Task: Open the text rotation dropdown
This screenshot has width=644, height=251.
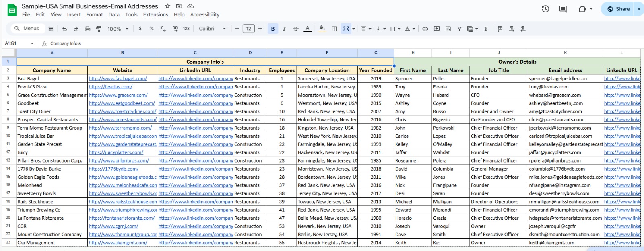Action: (410, 29)
